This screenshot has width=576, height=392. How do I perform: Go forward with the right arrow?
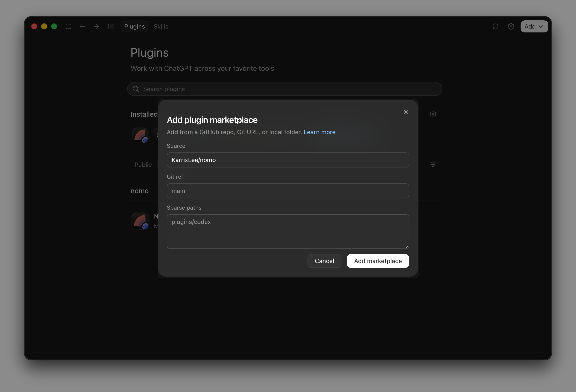96,26
